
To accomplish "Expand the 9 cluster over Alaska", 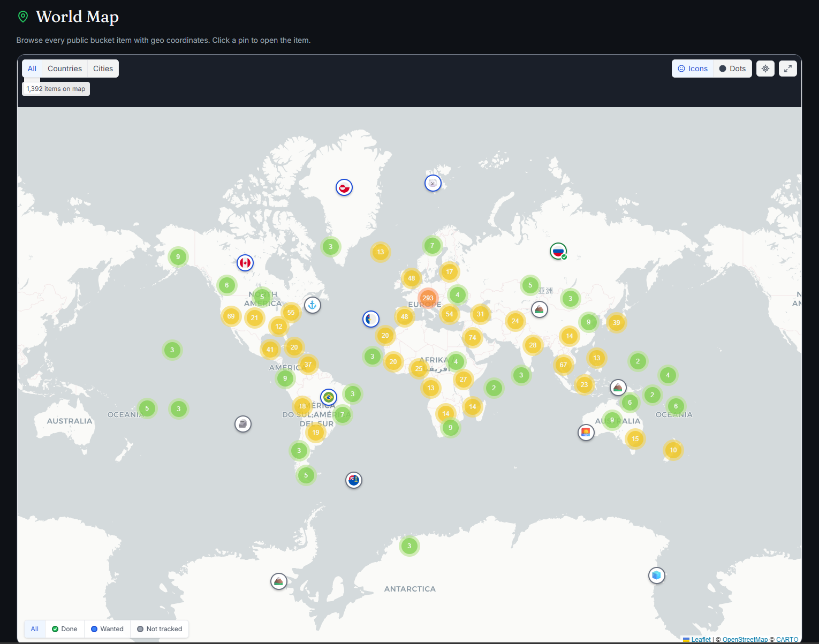I will click(178, 257).
